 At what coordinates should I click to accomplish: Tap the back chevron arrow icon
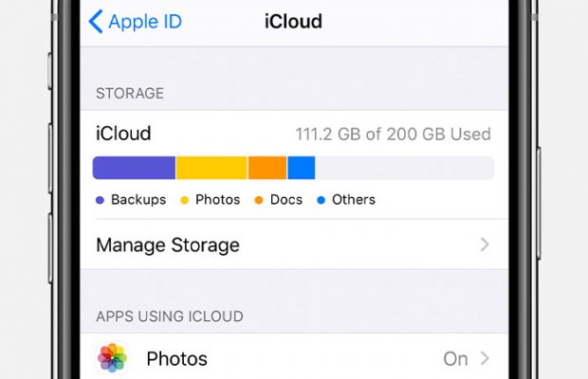pos(95,22)
